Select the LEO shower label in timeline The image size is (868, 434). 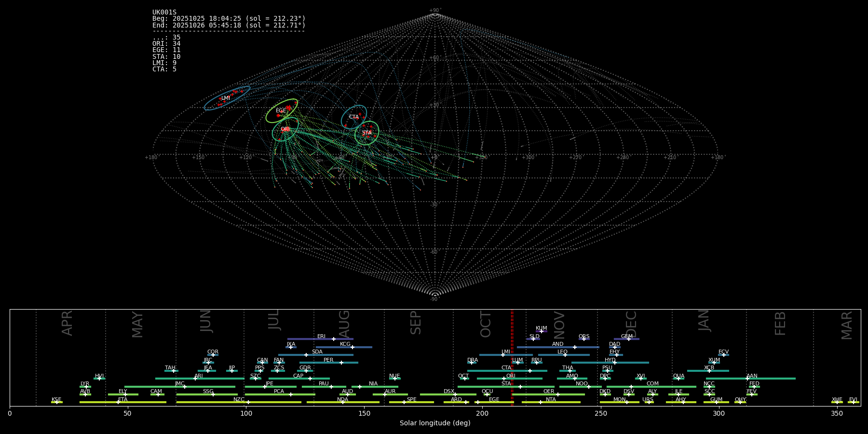(562, 352)
